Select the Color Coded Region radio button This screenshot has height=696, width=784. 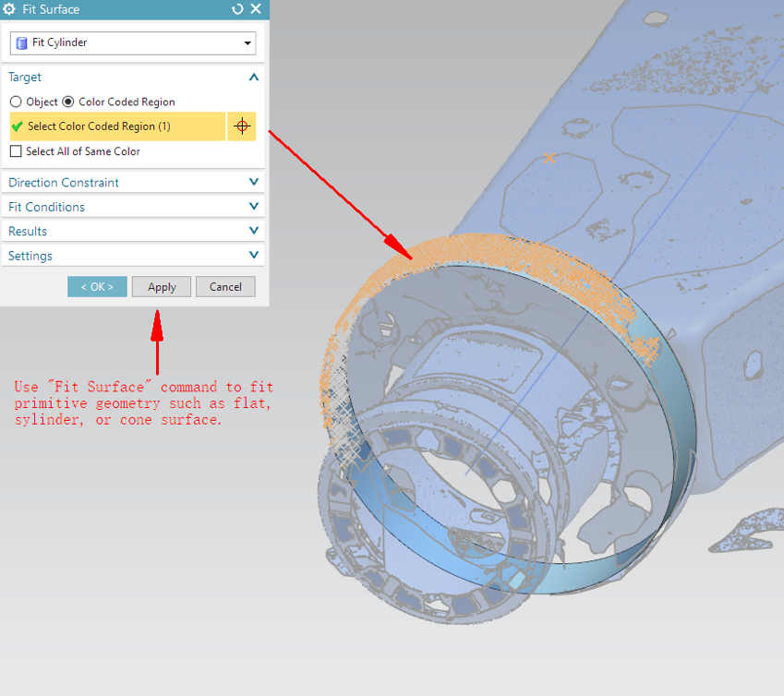pyautogui.click(x=68, y=102)
